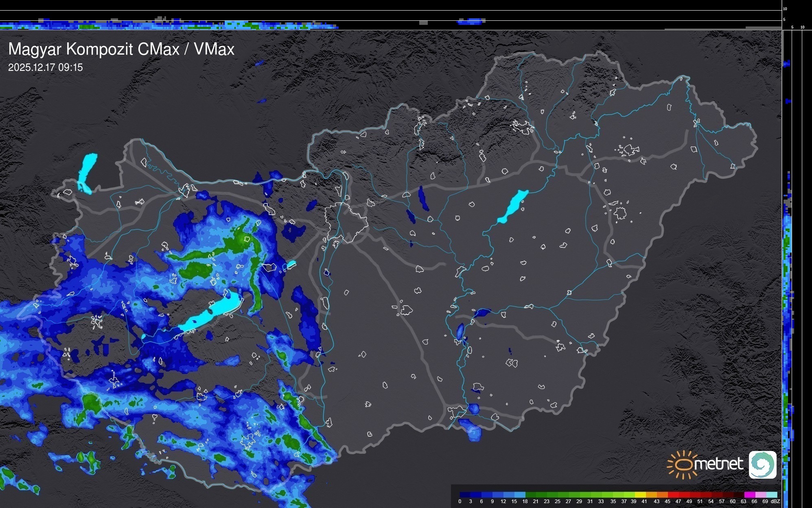
Task: Select the bright red 45 dBZ swatch
Action: coord(673,495)
